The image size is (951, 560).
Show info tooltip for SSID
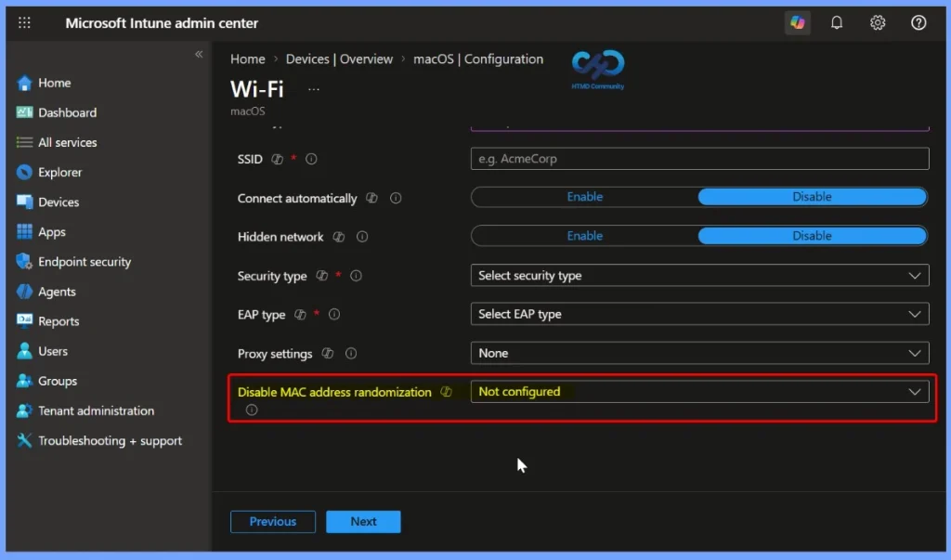(311, 159)
